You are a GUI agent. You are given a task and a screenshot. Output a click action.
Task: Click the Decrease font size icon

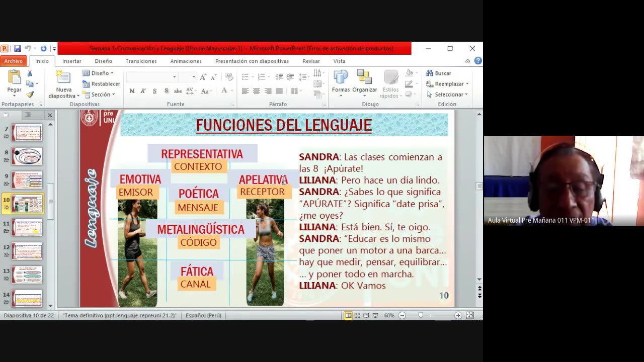coord(213,77)
